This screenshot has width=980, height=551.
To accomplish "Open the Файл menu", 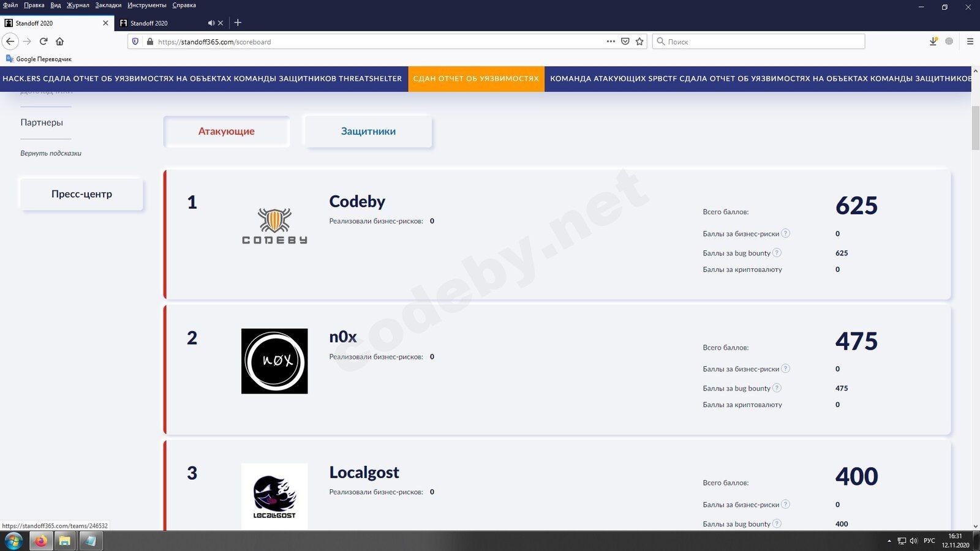I will pos(10,6).
